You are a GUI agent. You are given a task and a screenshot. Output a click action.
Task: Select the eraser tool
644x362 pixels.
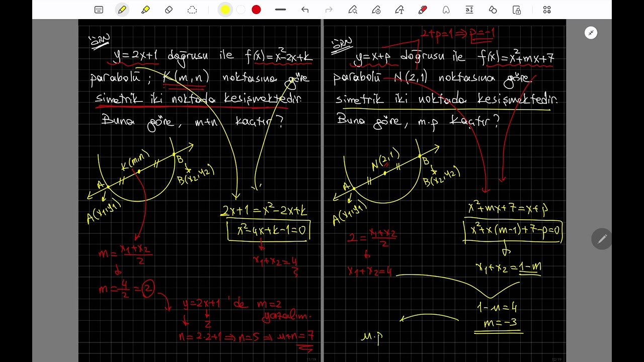(169, 10)
